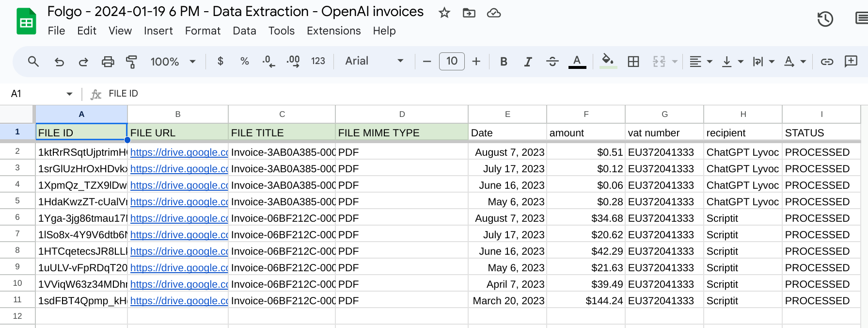Open text wrapping dropdown
Screen dimensions: 868x328
pos(763,62)
